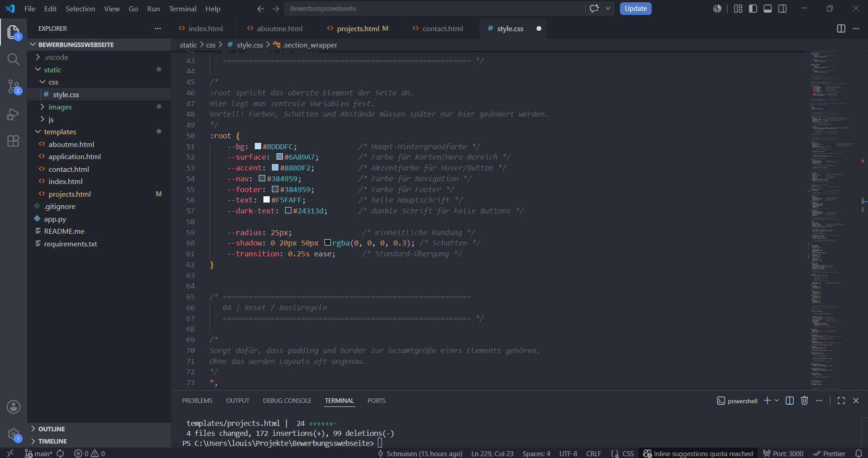This screenshot has height=458, width=868.
Task: Open the remote window indicator
Action: coord(10,453)
